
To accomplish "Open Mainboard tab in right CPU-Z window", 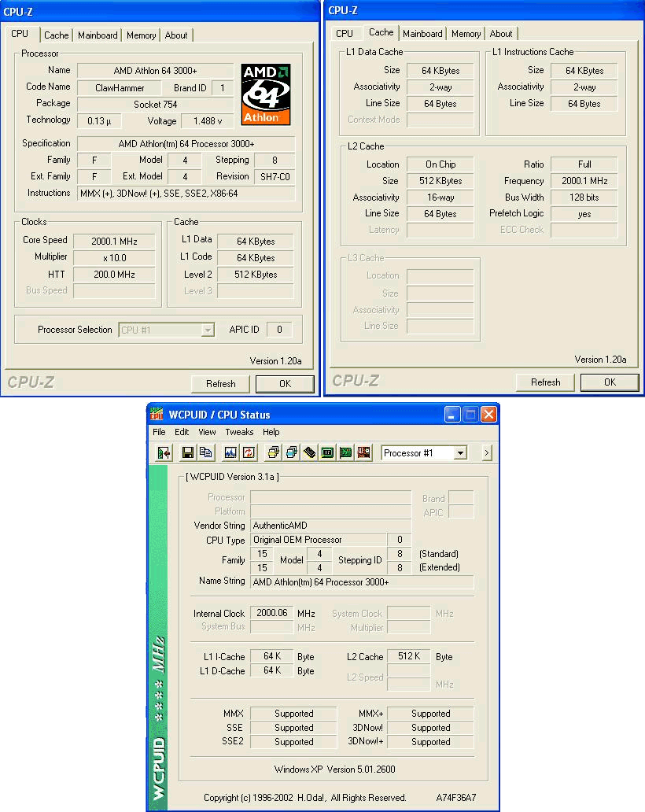I will point(422,34).
